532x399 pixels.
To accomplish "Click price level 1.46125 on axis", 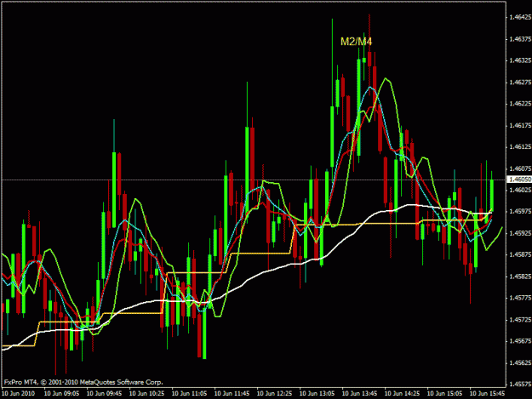I will pos(520,147).
